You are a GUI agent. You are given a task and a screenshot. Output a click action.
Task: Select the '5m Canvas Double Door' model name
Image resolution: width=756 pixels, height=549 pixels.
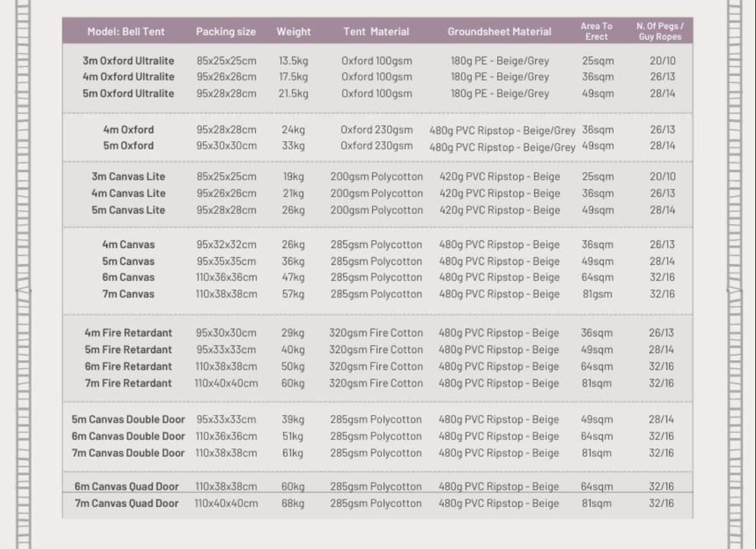point(128,419)
